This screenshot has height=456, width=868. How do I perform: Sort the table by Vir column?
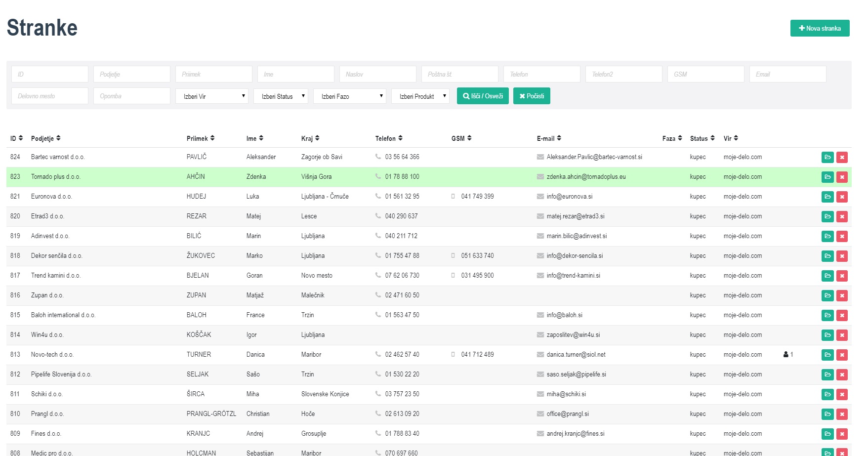pyautogui.click(x=731, y=138)
